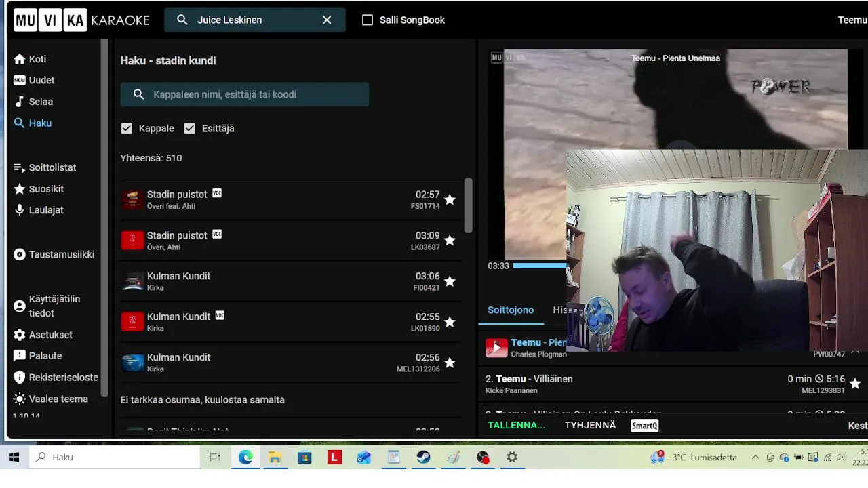This screenshot has width=868, height=488.
Task: Click the Windows taskbar Haku search box
Action: [x=115, y=457]
